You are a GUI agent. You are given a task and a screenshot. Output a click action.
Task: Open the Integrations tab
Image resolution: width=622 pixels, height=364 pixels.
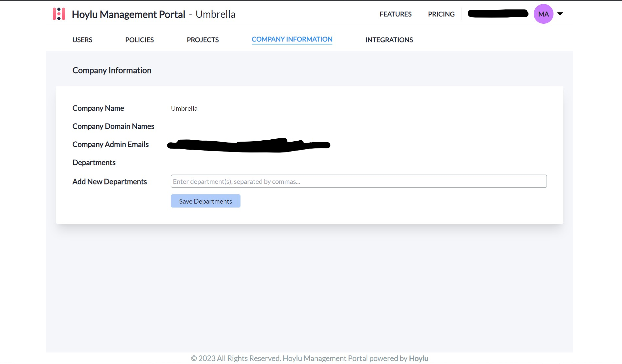[x=389, y=40]
